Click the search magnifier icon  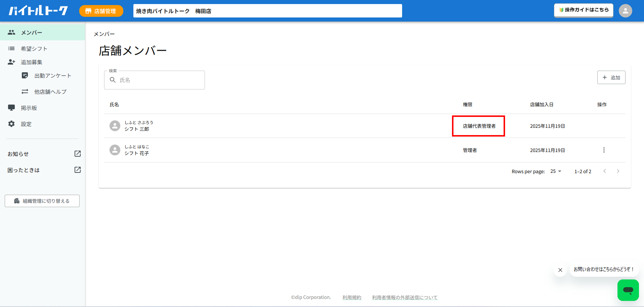(113, 80)
